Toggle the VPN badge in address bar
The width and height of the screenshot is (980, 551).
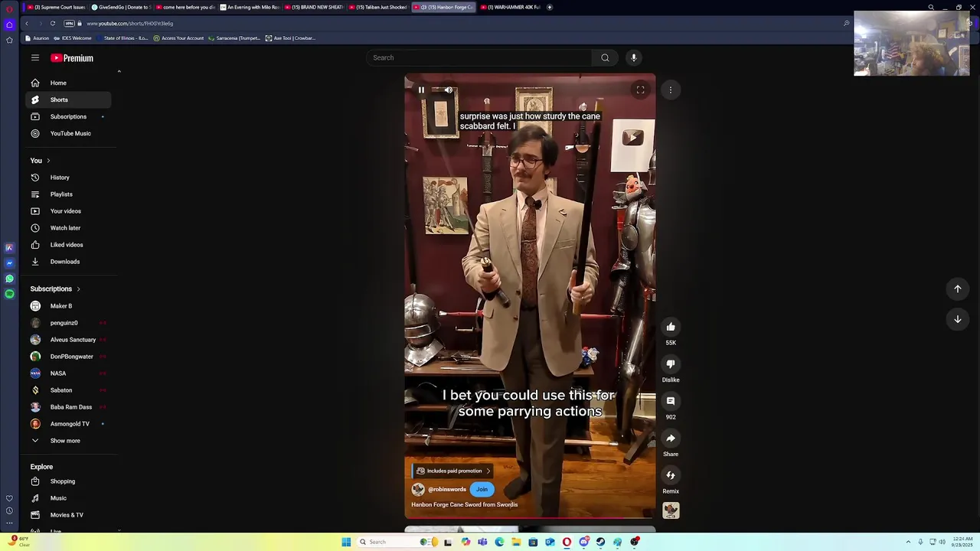(x=69, y=23)
